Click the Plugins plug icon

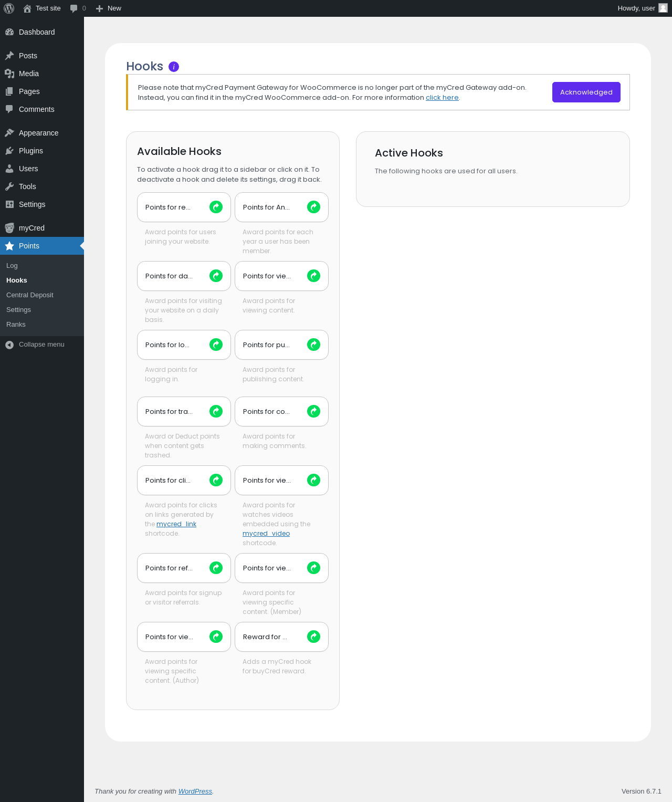[x=9, y=151]
